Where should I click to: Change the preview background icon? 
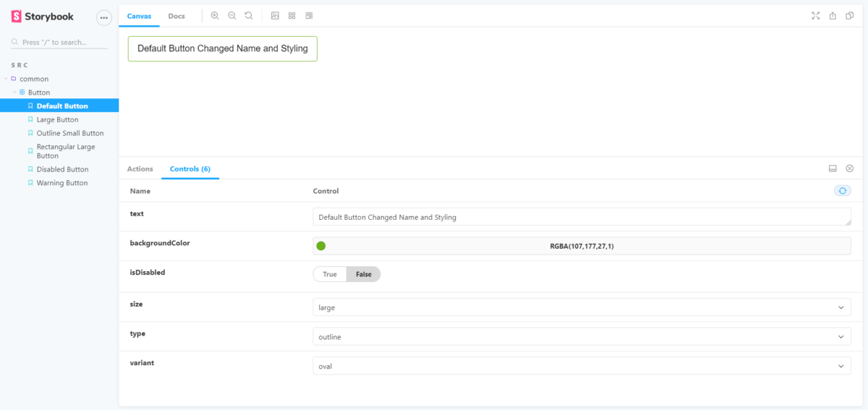point(275,15)
